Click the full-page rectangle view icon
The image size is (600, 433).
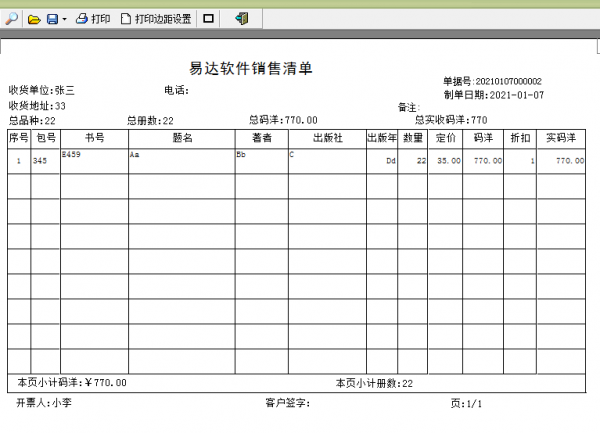pos(209,18)
